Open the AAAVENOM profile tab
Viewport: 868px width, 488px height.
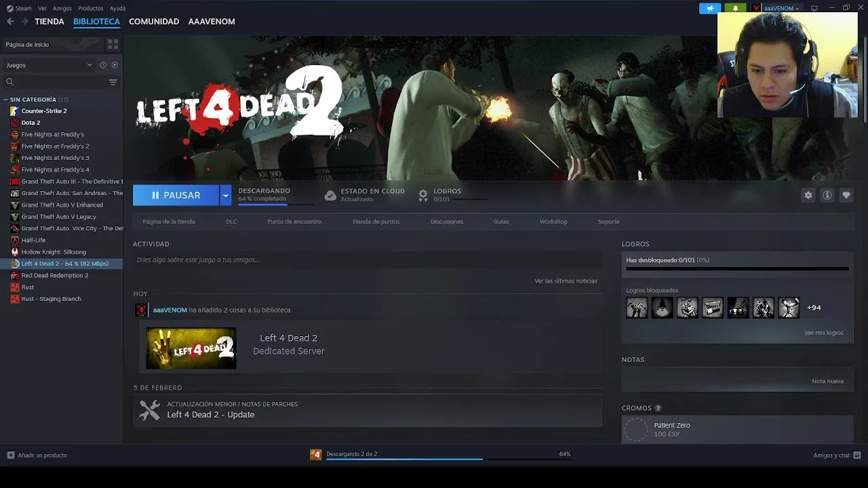212,22
